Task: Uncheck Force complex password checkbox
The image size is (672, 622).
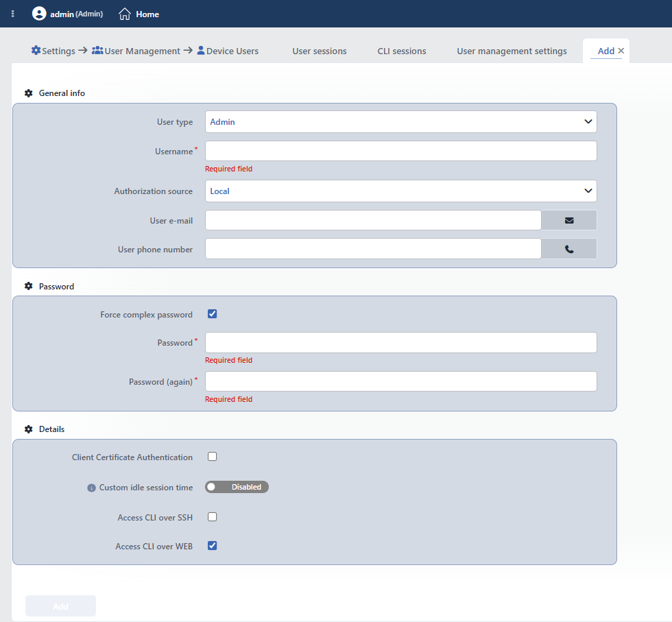Action: point(212,314)
